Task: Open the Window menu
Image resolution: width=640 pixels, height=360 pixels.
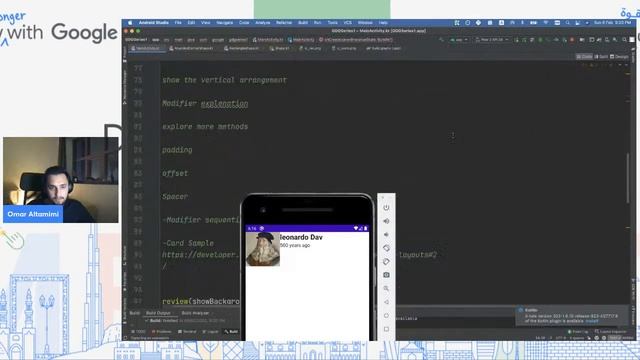Action: 365,23
